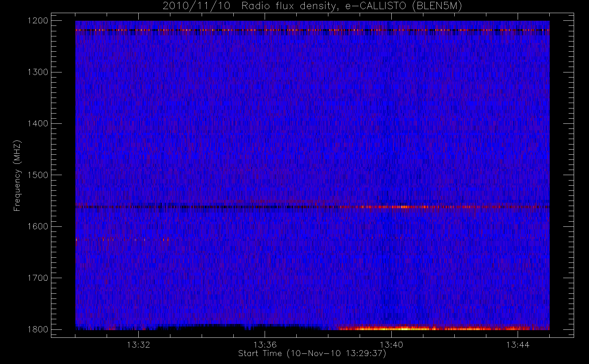Viewport: 589px width, 364px height.
Task: Click the 1200 frequency tick label
Action: 38,21
